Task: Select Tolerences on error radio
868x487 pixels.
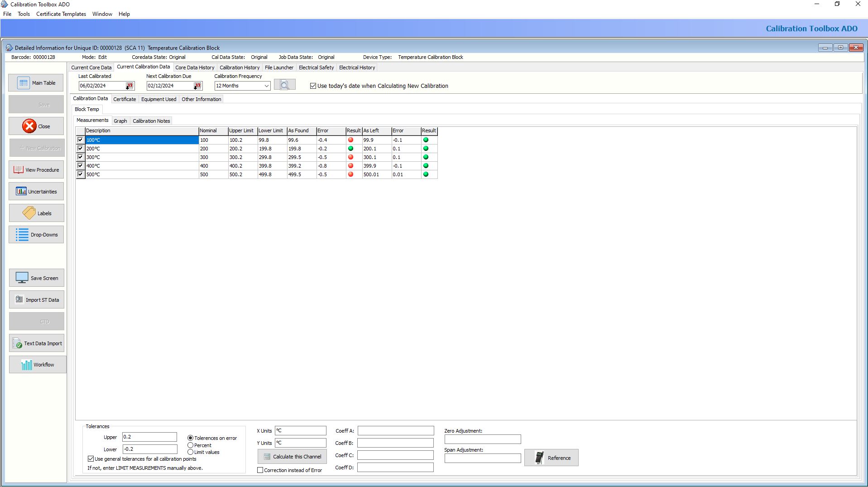Action: pyautogui.click(x=190, y=438)
